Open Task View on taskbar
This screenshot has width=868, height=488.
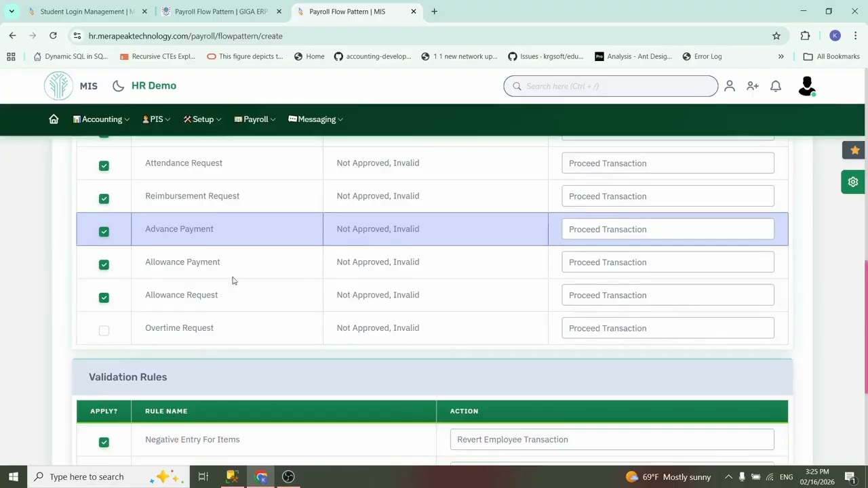[x=203, y=476]
